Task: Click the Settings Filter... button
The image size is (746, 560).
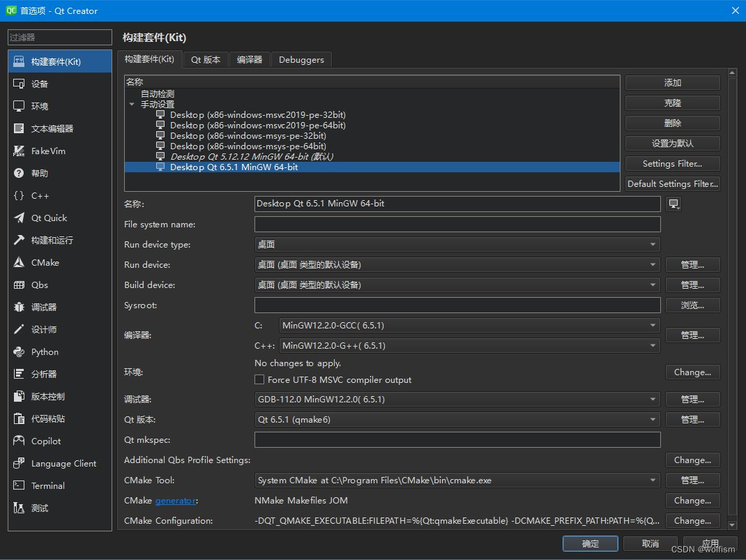Action: click(672, 164)
